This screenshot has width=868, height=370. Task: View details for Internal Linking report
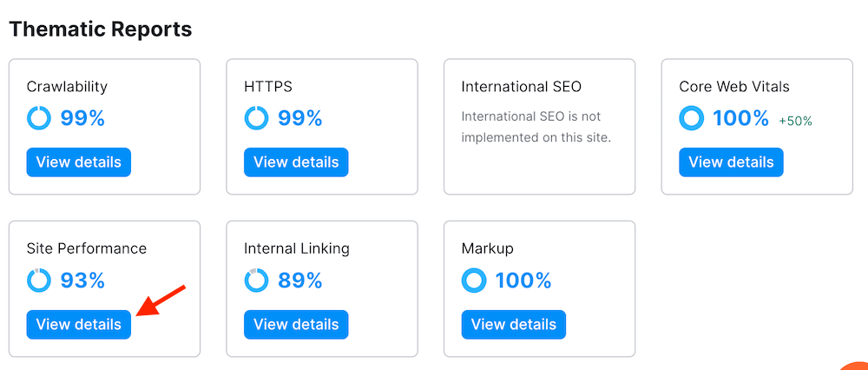point(295,325)
